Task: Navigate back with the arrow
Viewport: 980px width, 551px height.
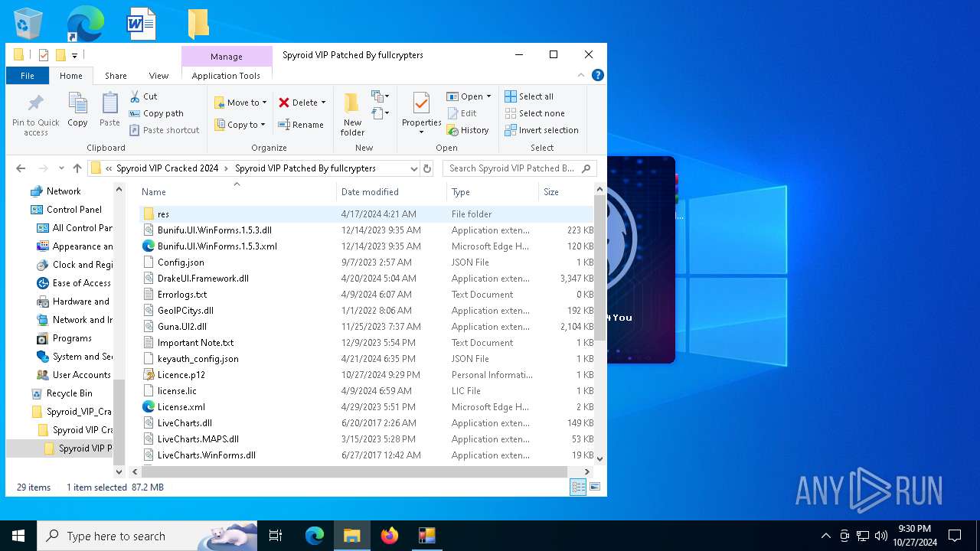Action: (21, 168)
